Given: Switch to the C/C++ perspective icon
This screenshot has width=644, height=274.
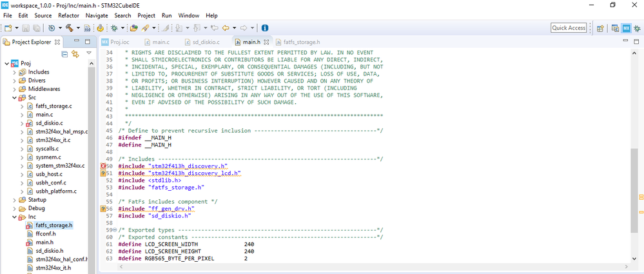Looking at the screenshot, I should point(615,28).
